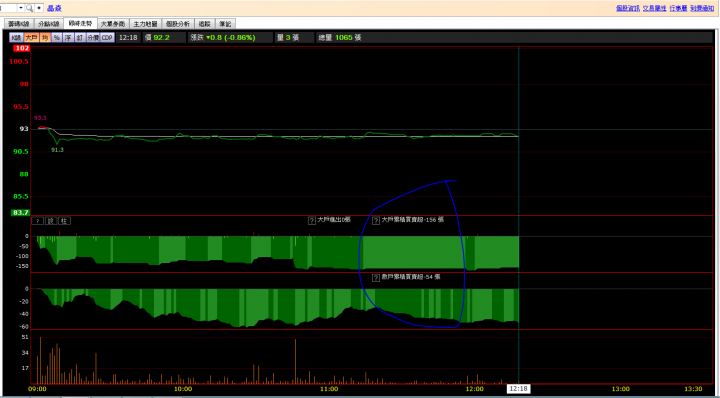Open the stock code dropdown arrow
Image resolution: width=720 pixels, height=398 pixels.
click(21, 8)
